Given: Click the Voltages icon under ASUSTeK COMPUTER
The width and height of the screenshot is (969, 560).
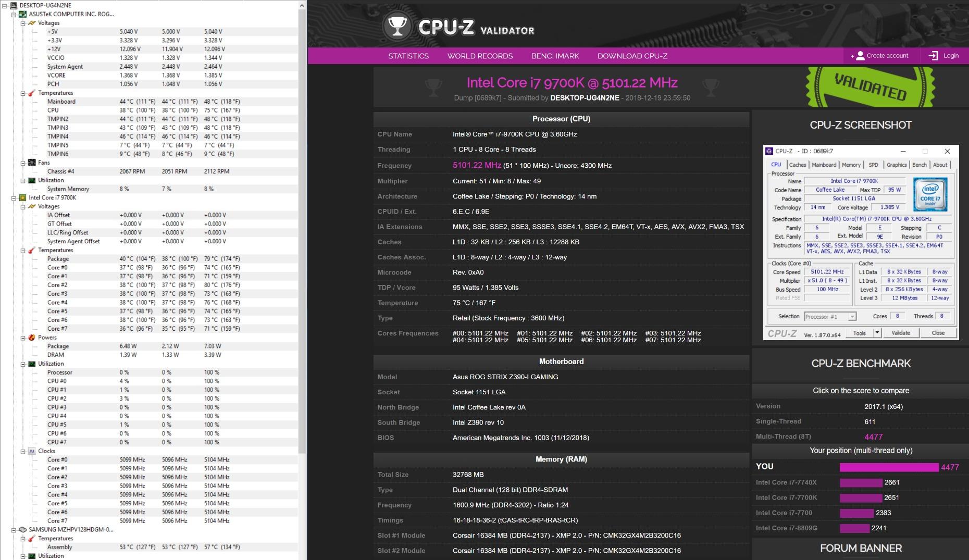Looking at the screenshot, I should tap(32, 23).
